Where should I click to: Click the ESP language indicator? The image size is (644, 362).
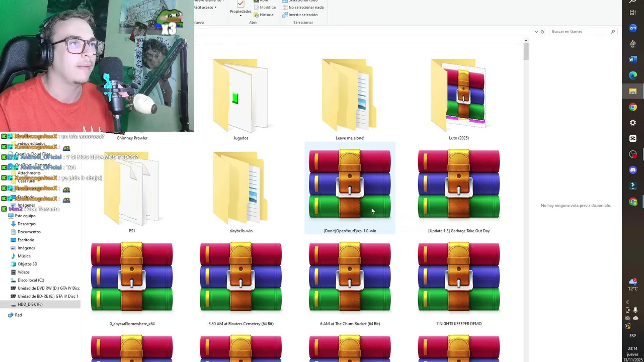pos(632,336)
